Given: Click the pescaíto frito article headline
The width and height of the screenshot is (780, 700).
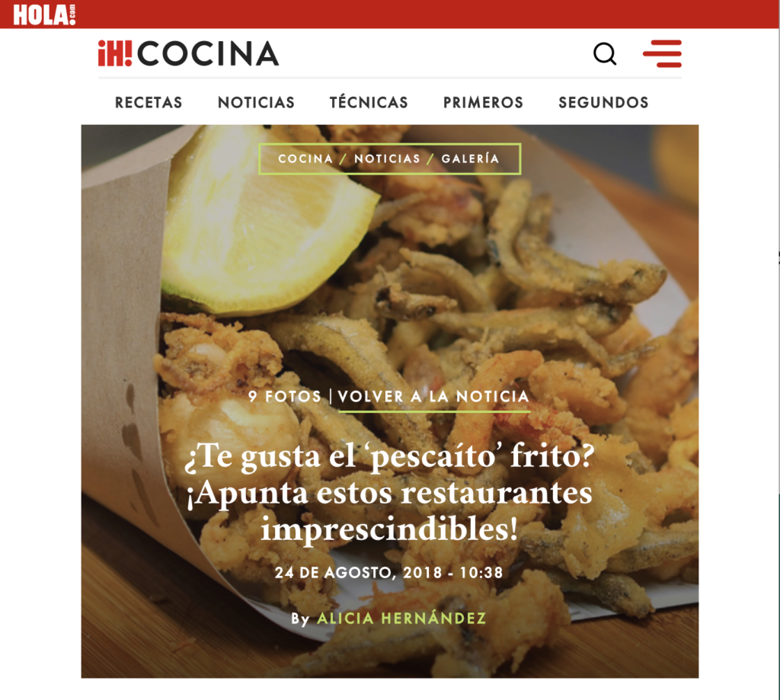Looking at the screenshot, I should coord(389,492).
